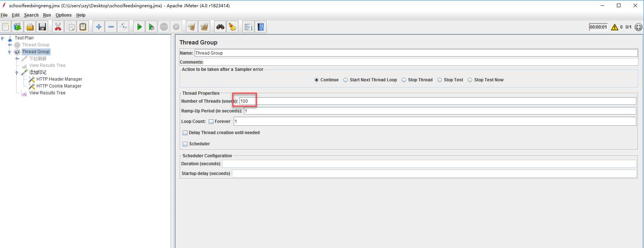Click the New test plan icon
The width and height of the screenshot is (644, 248).
(x=5, y=27)
